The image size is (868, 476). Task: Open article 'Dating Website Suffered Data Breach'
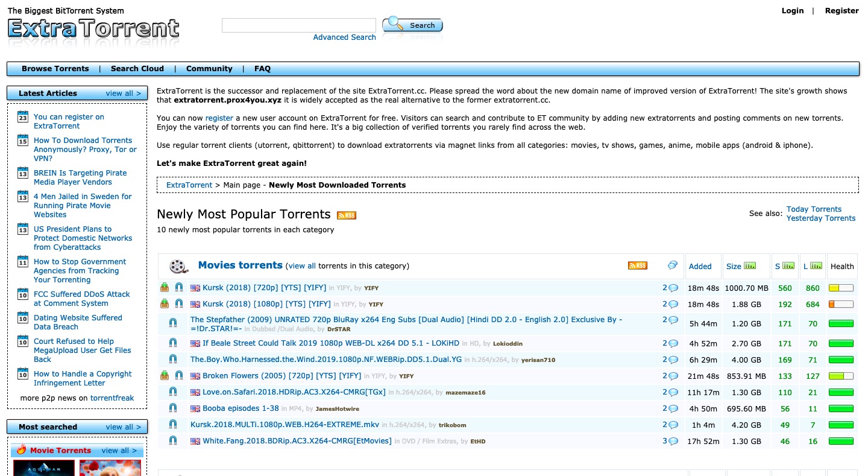[78, 322]
